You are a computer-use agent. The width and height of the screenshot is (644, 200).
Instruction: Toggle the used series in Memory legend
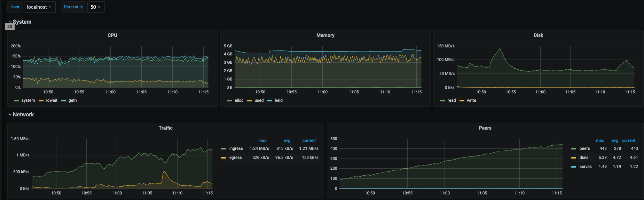259,100
